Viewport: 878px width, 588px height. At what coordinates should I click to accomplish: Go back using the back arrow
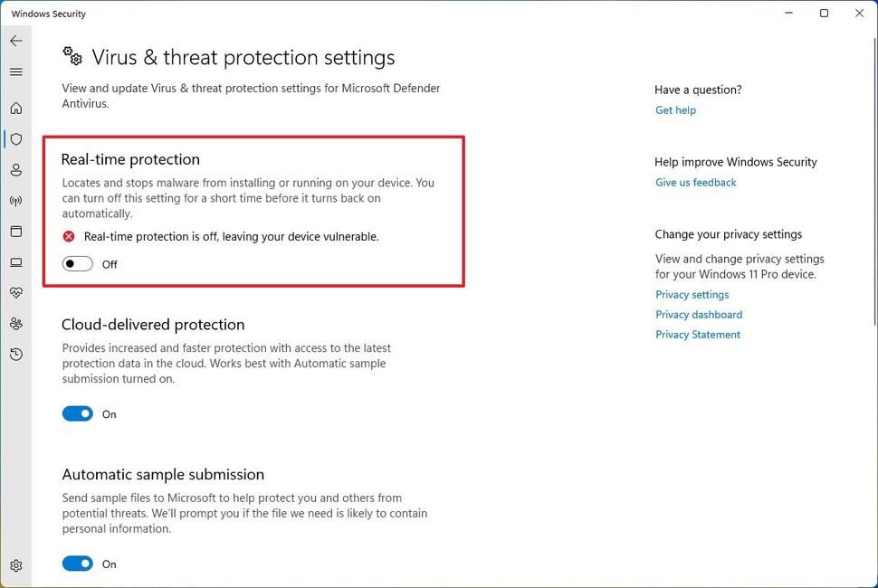pos(16,40)
